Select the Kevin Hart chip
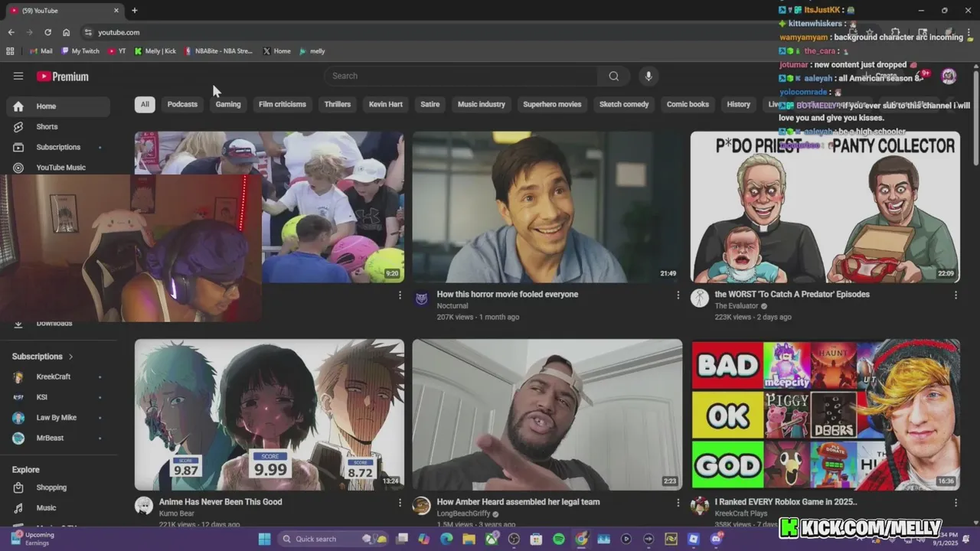The width and height of the screenshot is (980, 551). 386,104
